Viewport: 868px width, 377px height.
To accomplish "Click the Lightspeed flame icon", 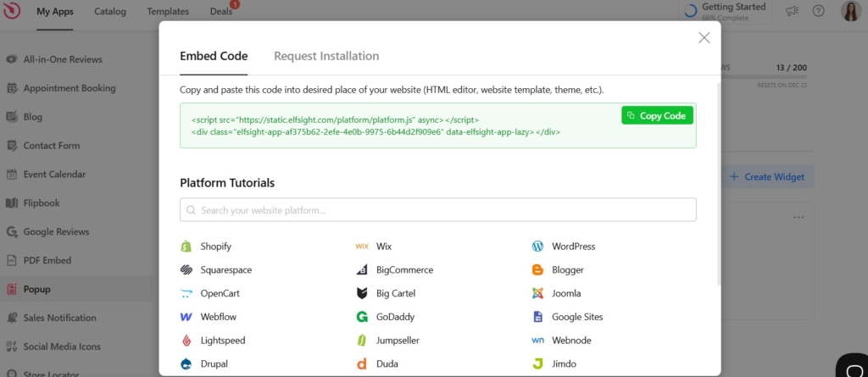I will (186, 341).
